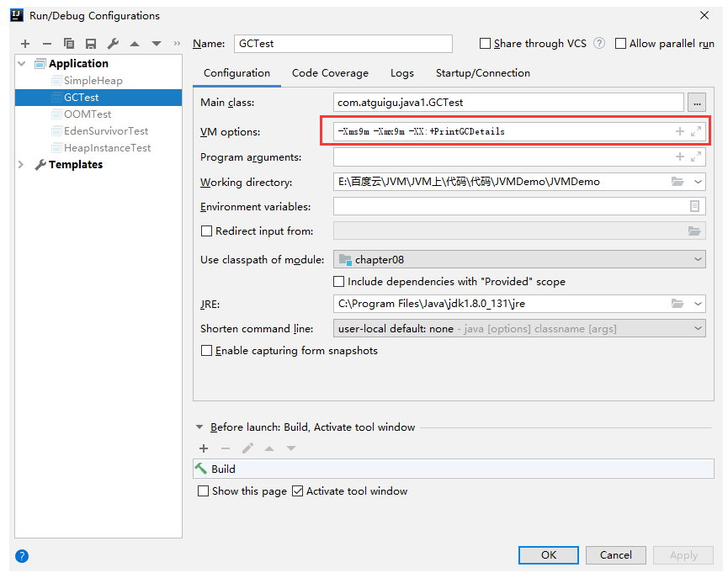Move configuration up in the list

135,44
